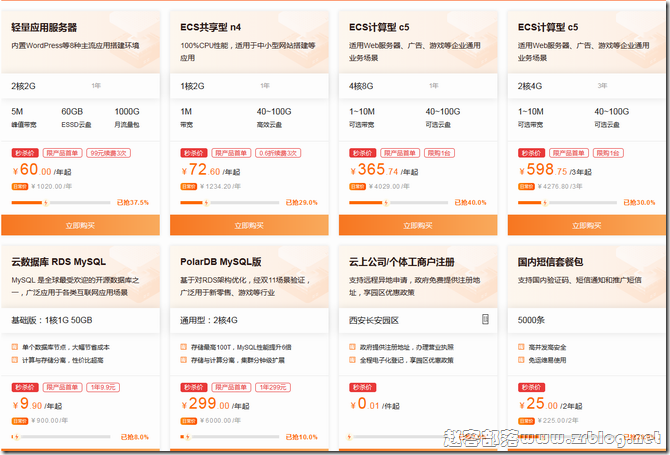Click the bullet icon beside 高并发高安全
Image resolution: width=670 pixels, height=455 pixels.
point(521,347)
